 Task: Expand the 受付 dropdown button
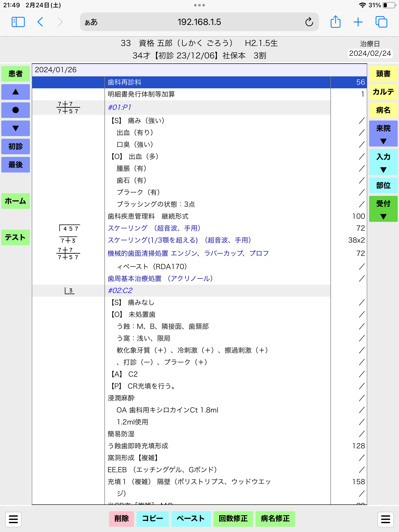(383, 209)
